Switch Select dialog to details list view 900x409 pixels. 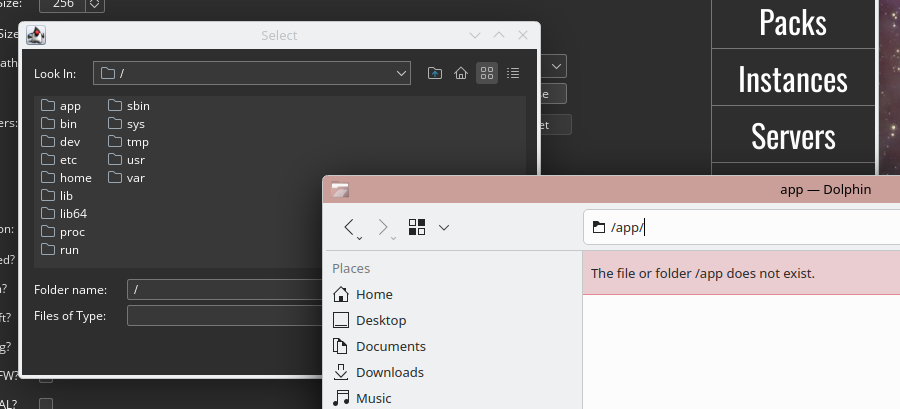point(513,73)
